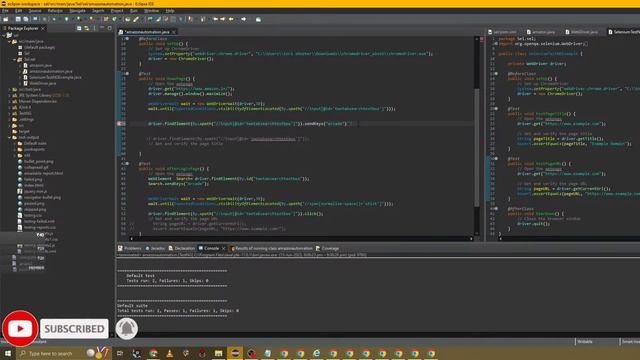Click the Writable status bar entry
This screenshot has height=360, width=640.
585,342
